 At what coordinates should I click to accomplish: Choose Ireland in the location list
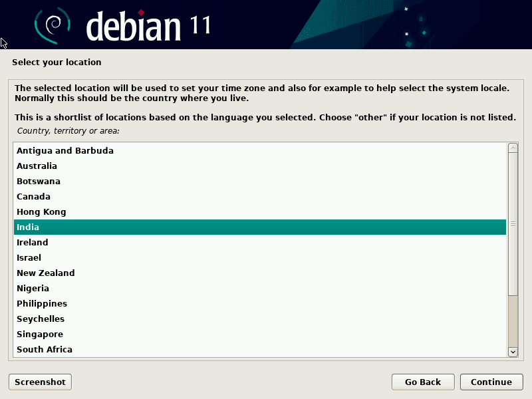[x=32, y=243]
